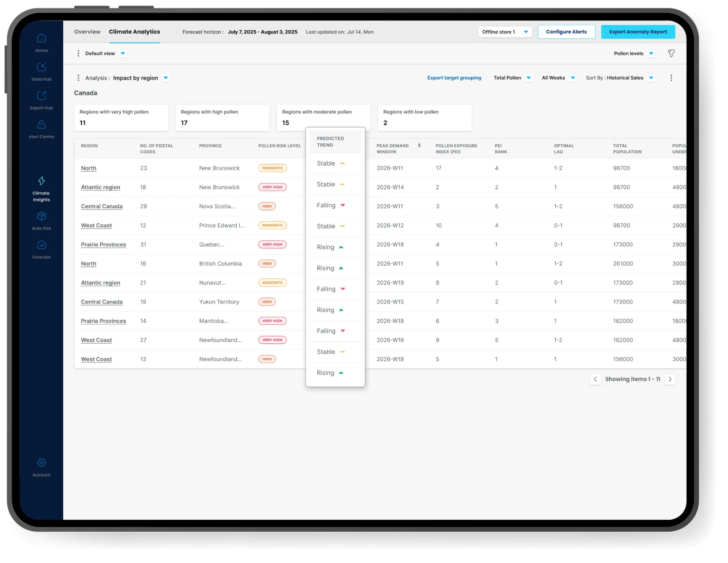This screenshot has height=563, width=728.
Task: Open the Prairie Provinces Quebec region link
Action: [x=103, y=245]
